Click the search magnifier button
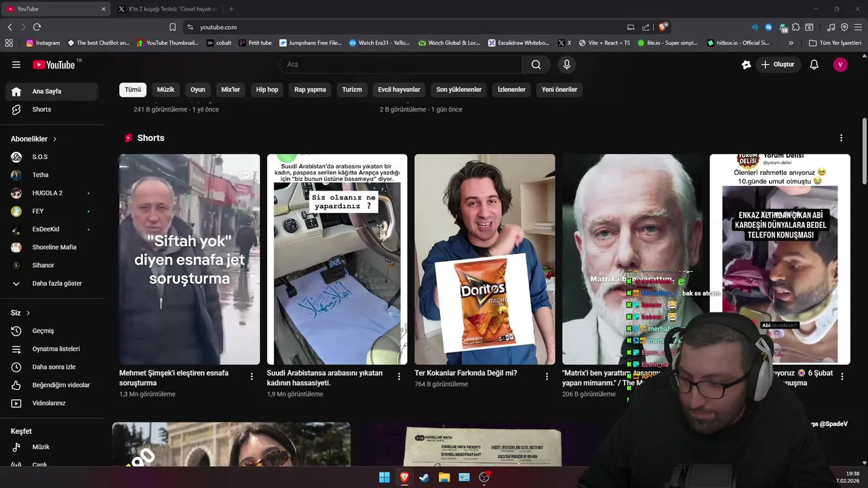 536,64
